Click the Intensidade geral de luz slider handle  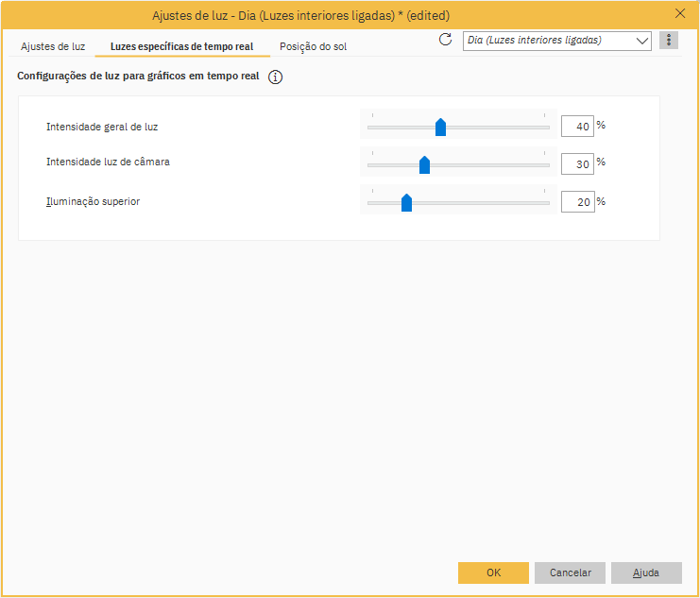(440, 128)
